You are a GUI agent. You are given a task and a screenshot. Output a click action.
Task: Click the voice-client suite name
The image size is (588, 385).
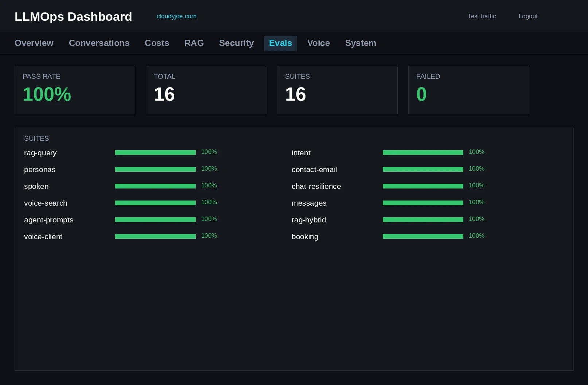pyautogui.click(x=43, y=237)
